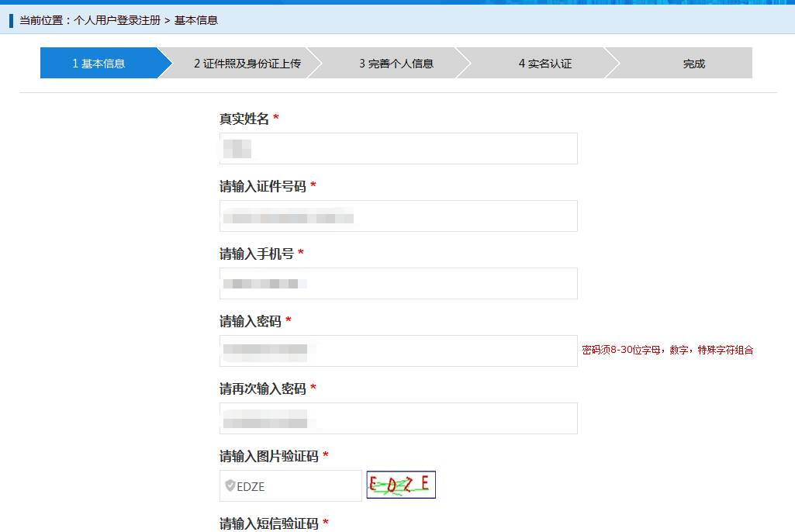
Task: Select step tab 1 基本信息
Action: (x=100, y=63)
